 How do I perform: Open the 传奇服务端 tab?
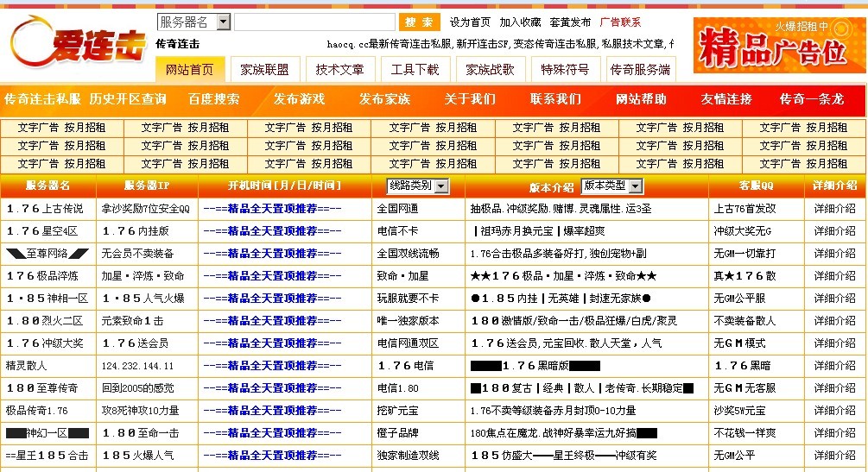640,70
